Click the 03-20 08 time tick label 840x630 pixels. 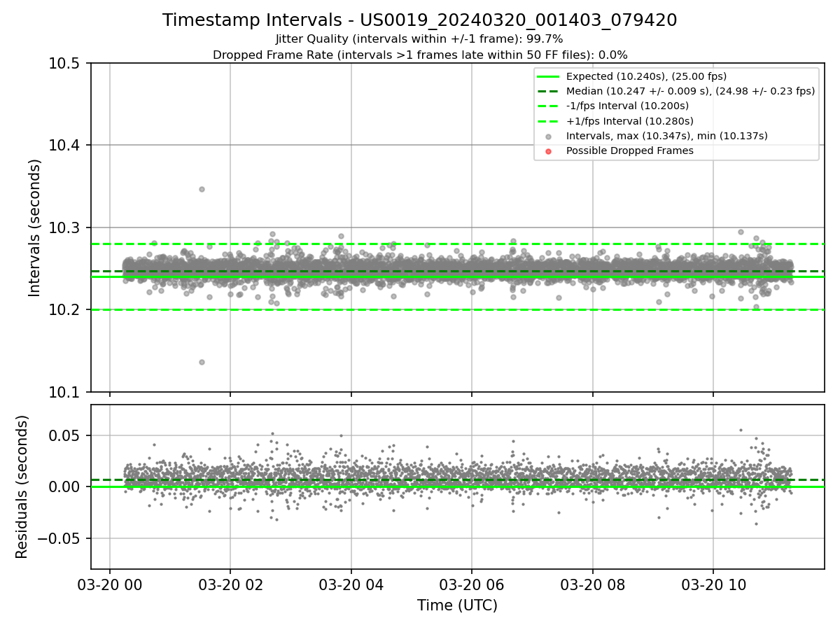click(x=592, y=584)
